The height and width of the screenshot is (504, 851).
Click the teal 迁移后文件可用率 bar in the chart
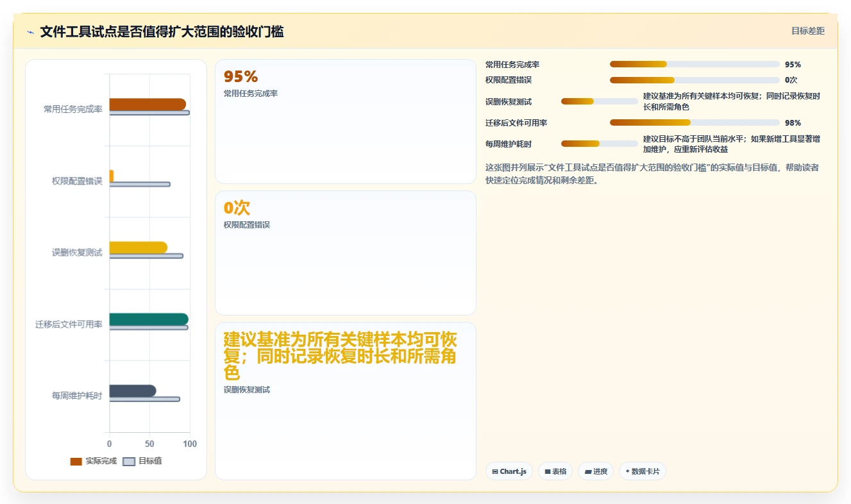click(149, 319)
